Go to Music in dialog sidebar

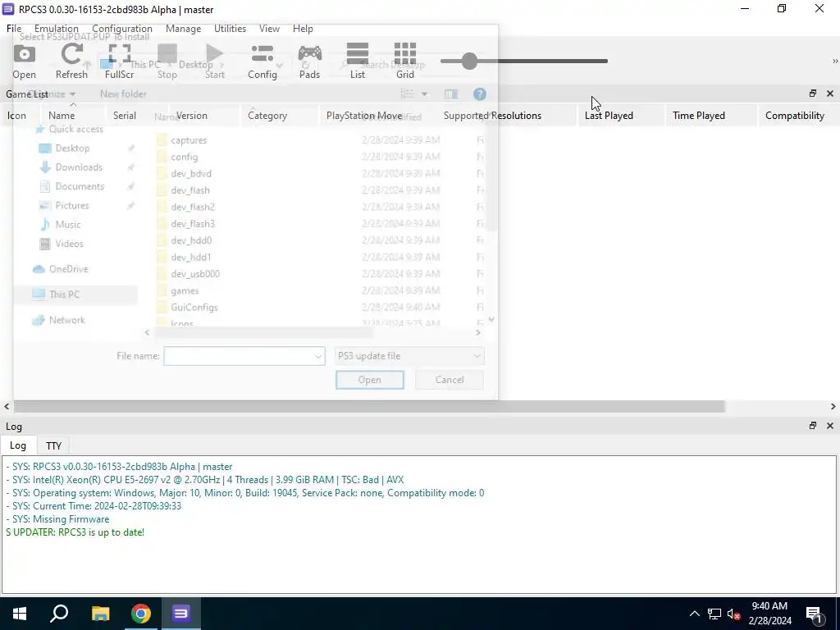point(68,225)
